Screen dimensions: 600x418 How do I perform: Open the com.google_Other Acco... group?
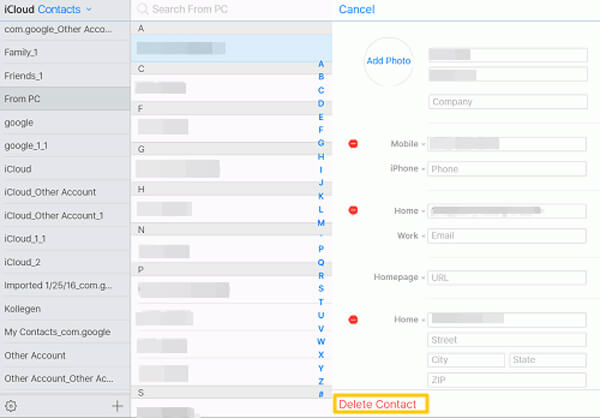coord(65,29)
